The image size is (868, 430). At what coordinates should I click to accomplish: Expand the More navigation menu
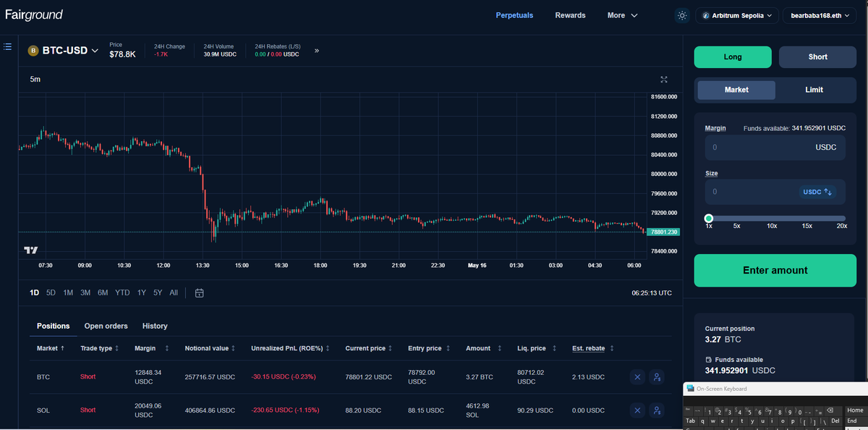[622, 15]
